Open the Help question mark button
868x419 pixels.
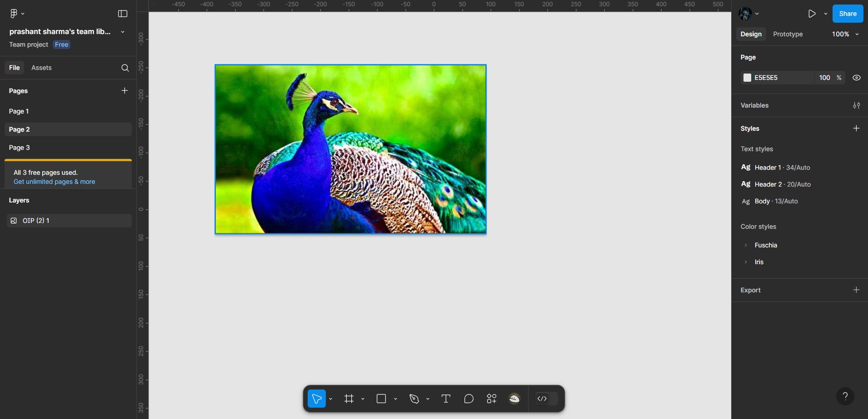point(845,396)
